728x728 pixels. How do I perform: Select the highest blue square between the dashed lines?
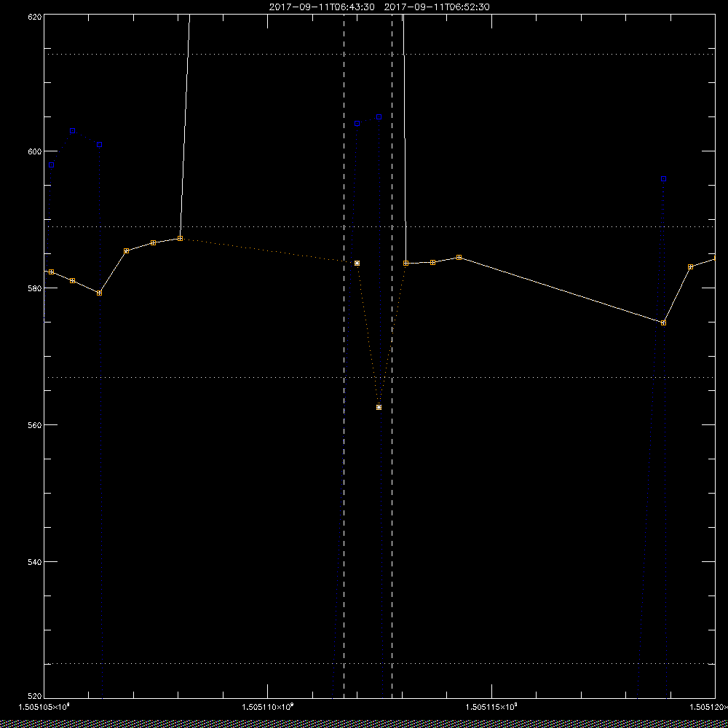click(x=379, y=117)
